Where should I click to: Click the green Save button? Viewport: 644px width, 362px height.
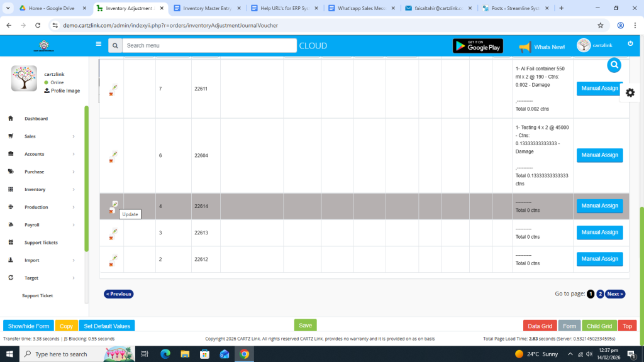[x=305, y=325]
